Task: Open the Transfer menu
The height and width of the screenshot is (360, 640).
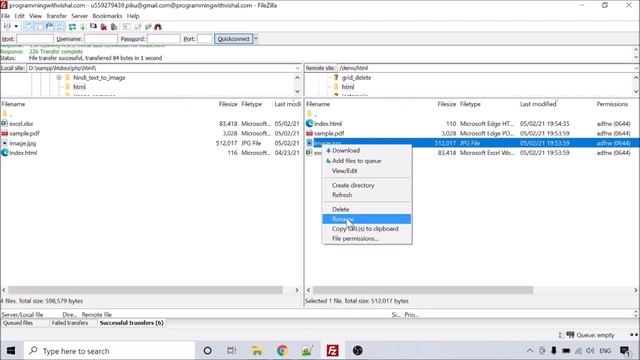Action: 57,16
